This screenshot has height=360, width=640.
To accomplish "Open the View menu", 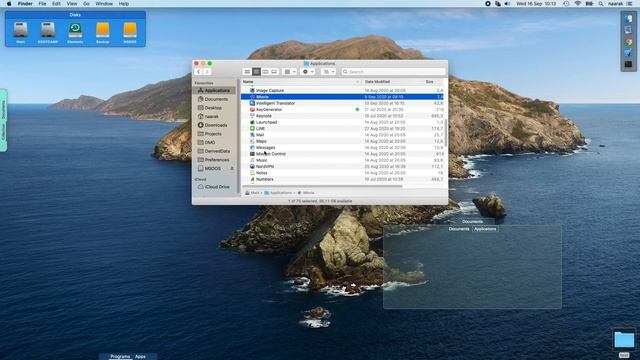I will tap(72, 4).
